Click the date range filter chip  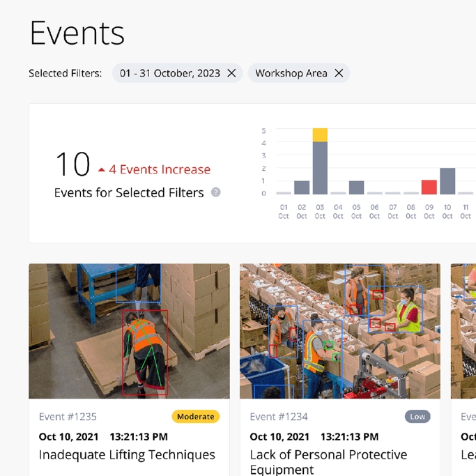[x=177, y=73]
